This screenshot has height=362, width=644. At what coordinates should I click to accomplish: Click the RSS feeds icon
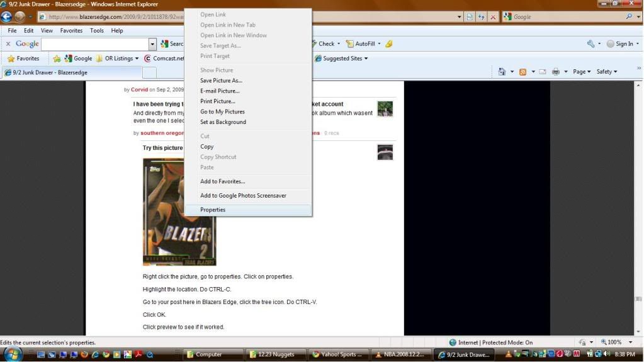click(523, 72)
